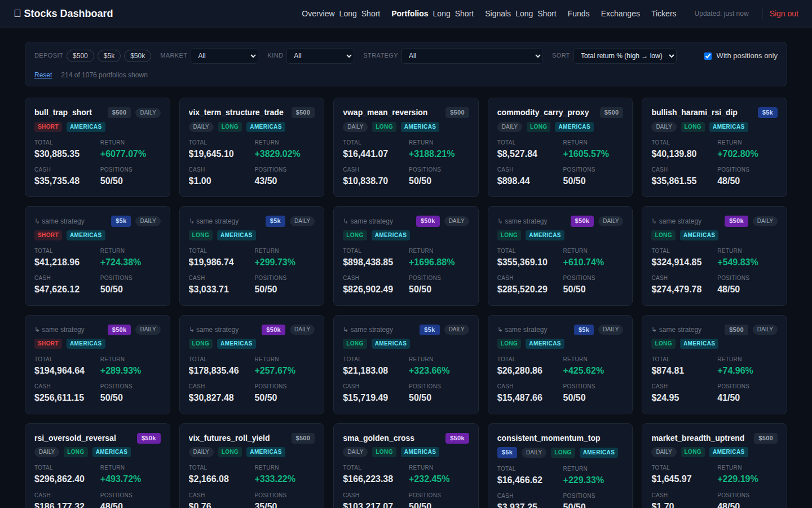Viewport: 812px width, 508px height.
Task: Open Long link next to Portfolios
Action: tap(442, 14)
